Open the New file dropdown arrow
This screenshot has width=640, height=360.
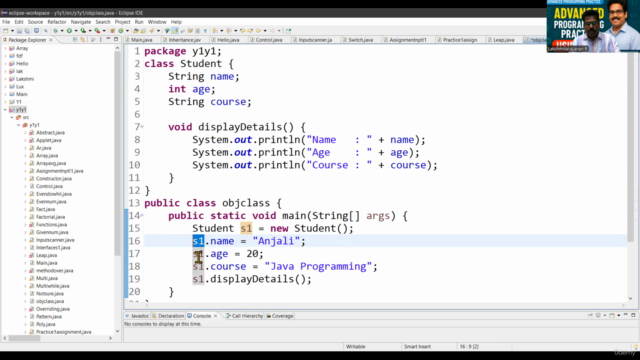[12, 31]
